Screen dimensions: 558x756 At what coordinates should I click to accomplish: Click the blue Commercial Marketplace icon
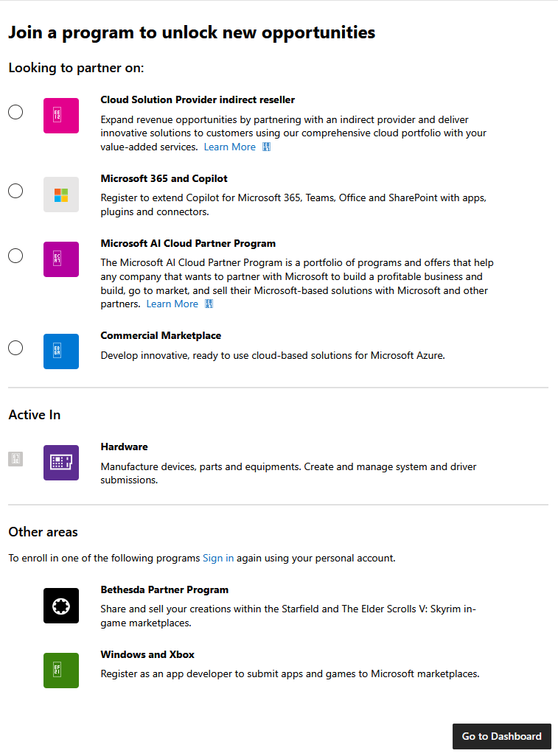[x=60, y=351]
